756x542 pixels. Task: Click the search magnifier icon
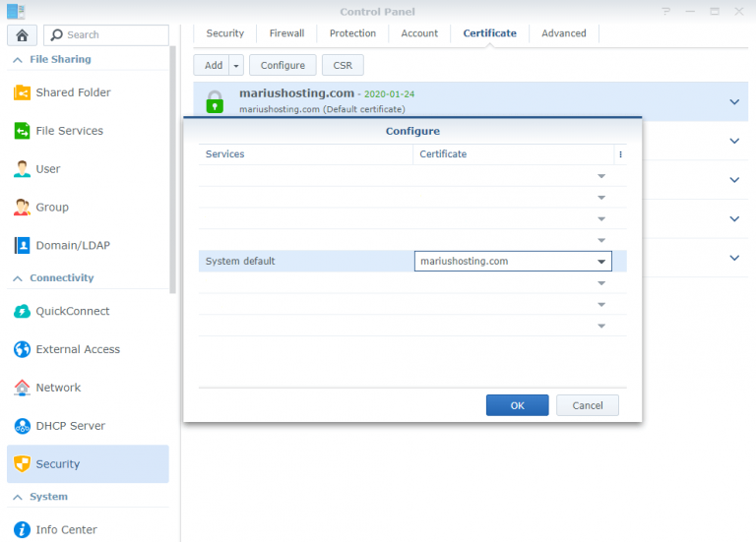tap(56, 34)
